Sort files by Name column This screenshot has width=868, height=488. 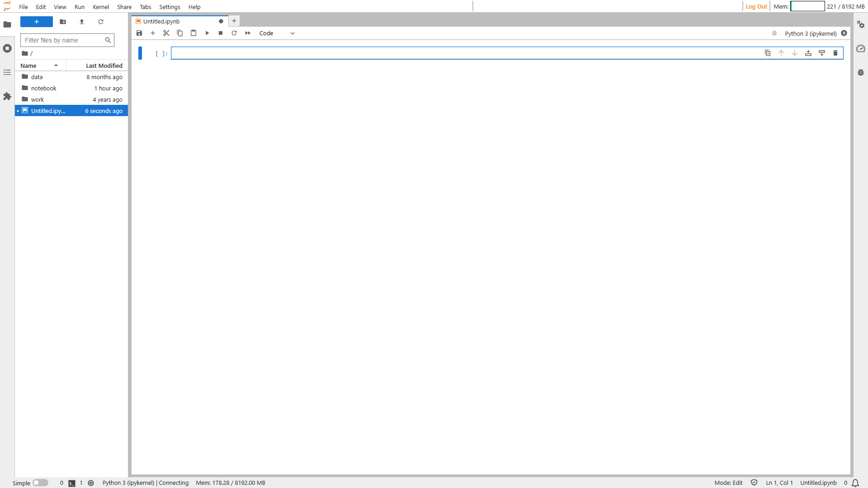click(x=41, y=66)
